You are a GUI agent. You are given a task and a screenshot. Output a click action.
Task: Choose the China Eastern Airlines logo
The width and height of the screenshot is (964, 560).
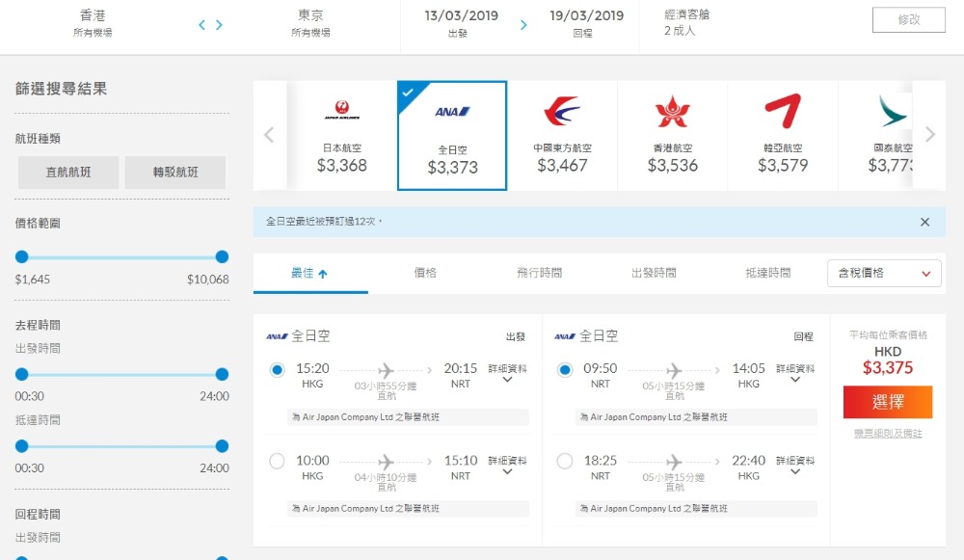click(x=562, y=112)
